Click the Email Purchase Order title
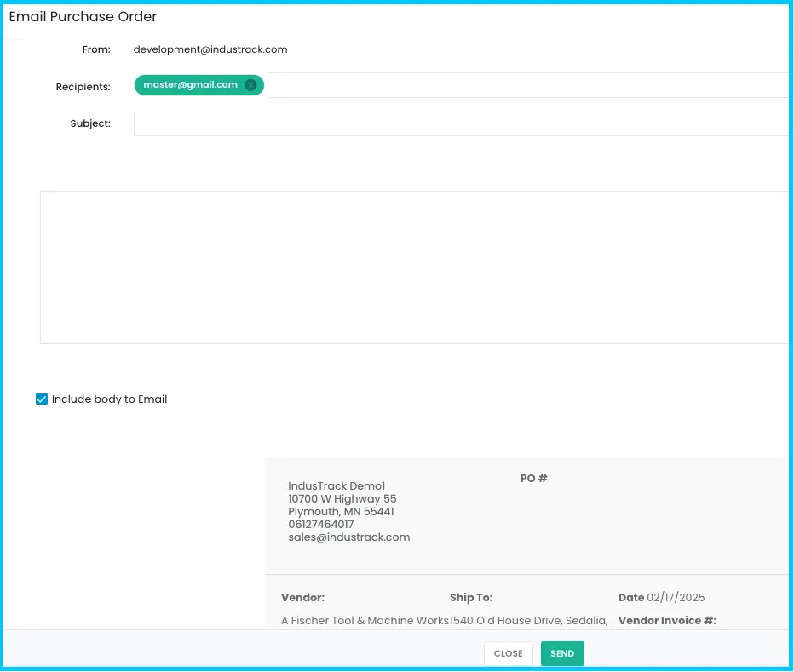The height and width of the screenshot is (672, 794). [x=83, y=17]
